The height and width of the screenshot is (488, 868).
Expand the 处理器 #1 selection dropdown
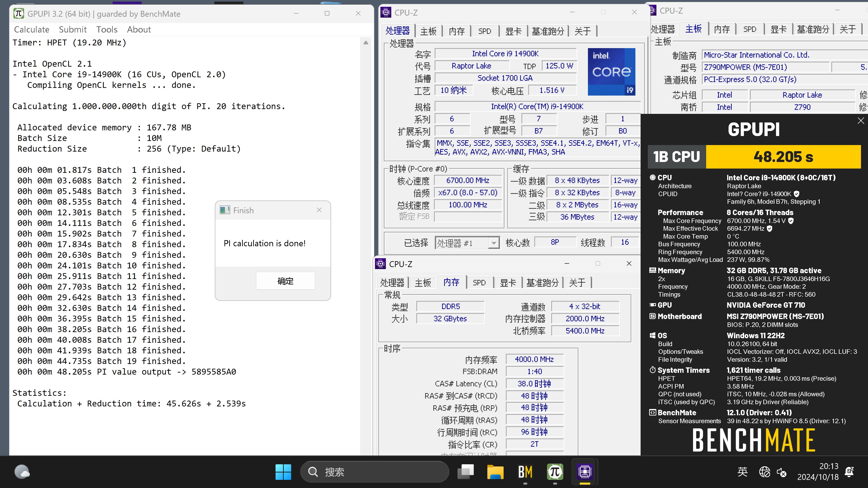tap(494, 243)
